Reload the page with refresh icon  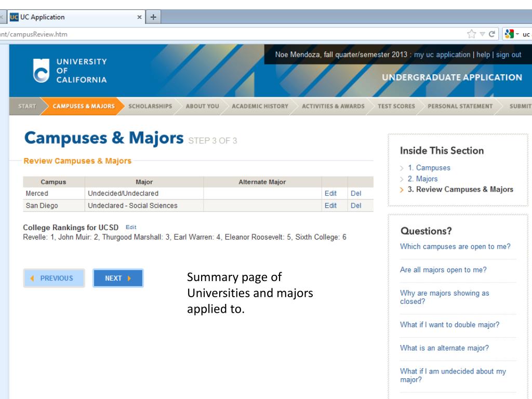click(491, 34)
